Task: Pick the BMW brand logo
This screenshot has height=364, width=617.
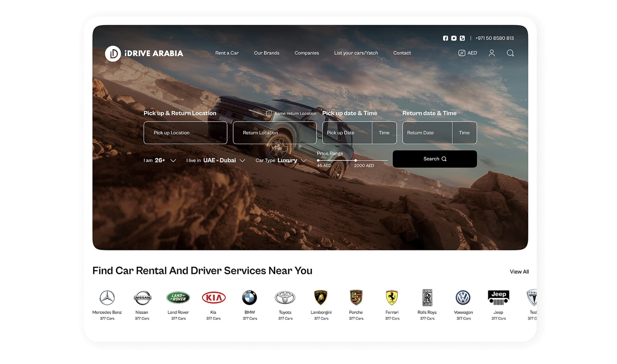Action: coord(249,298)
